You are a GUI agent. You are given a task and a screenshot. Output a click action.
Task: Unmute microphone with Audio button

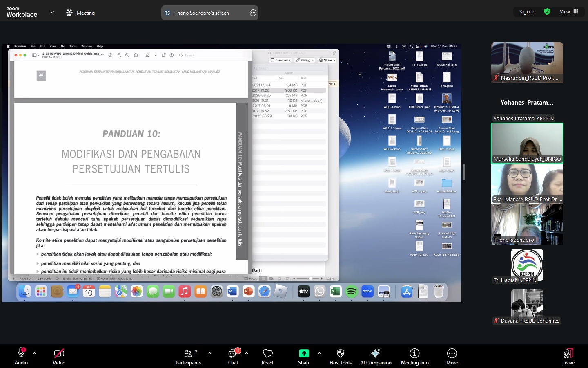click(x=21, y=356)
